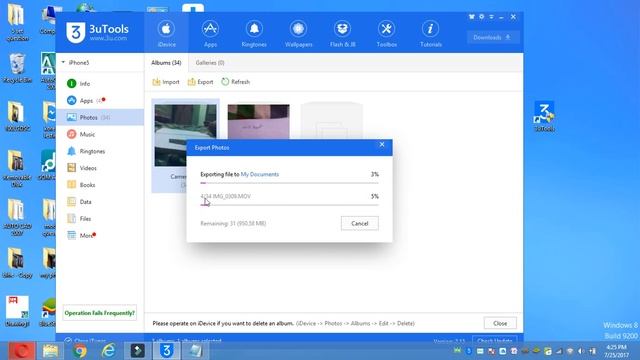Select Apps in the sidebar

pos(100,100)
